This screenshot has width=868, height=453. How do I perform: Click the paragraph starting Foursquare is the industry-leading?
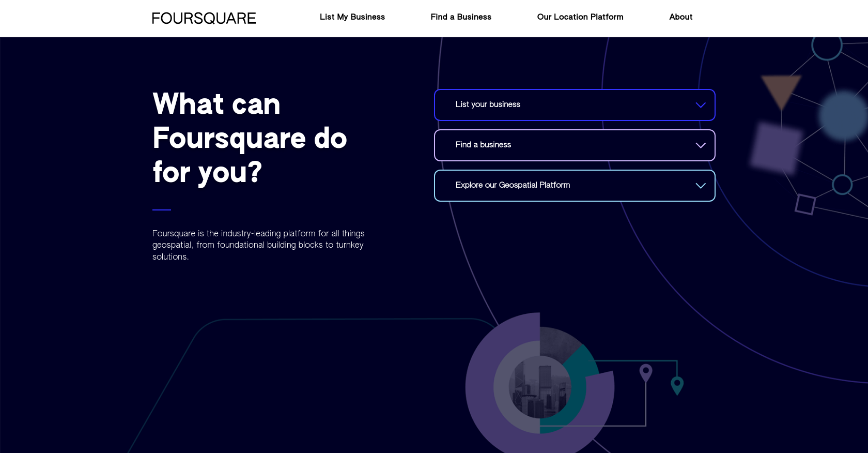coord(258,245)
